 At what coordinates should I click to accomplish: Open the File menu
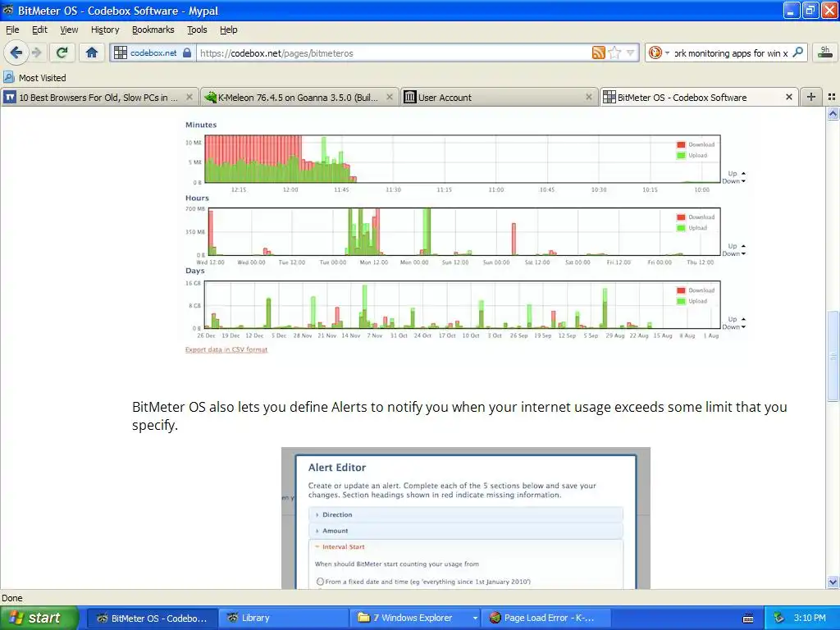pos(12,30)
